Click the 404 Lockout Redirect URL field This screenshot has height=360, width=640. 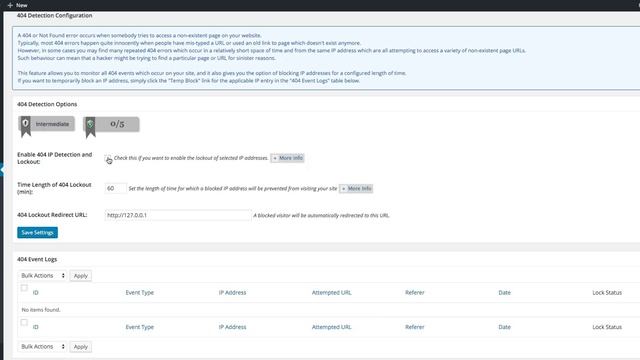pyautogui.click(x=178, y=215)
